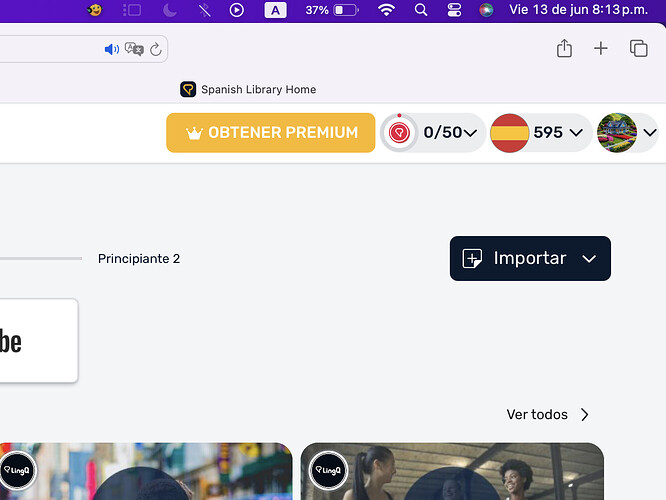
Task: Click the battery 37% status icon
Action: [x=331, y=10]
